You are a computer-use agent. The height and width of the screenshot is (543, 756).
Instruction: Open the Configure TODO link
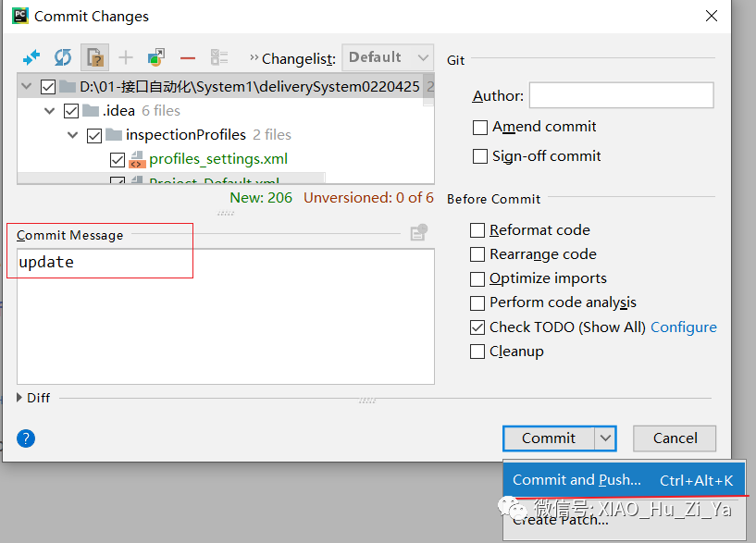pos(684,327)
